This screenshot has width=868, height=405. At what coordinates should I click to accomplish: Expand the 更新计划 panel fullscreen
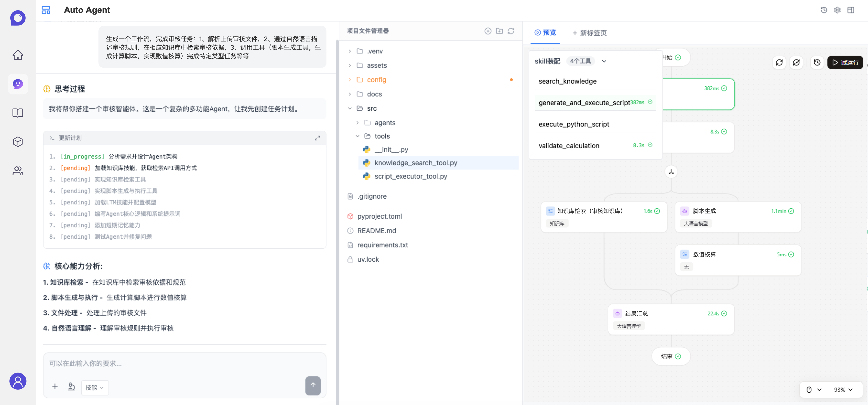(317, 138)
